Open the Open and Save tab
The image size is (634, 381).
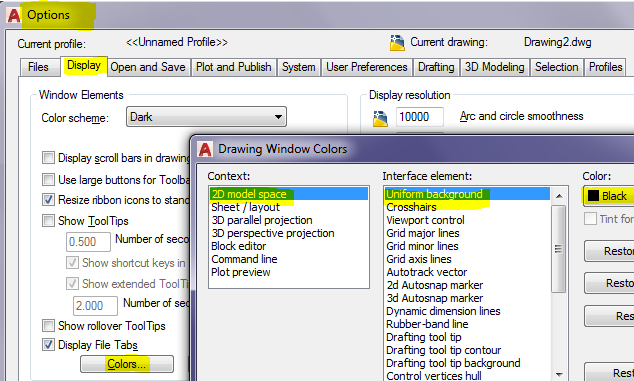pos(148,67)
